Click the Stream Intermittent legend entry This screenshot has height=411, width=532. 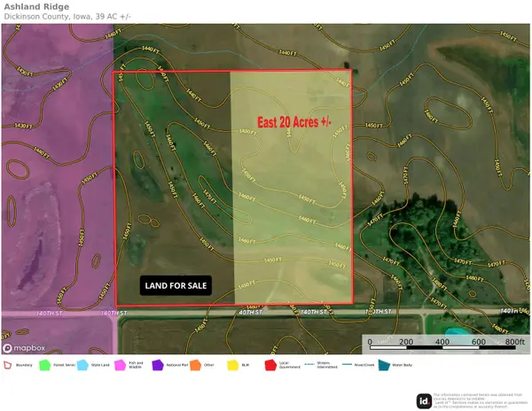point(317,364)
